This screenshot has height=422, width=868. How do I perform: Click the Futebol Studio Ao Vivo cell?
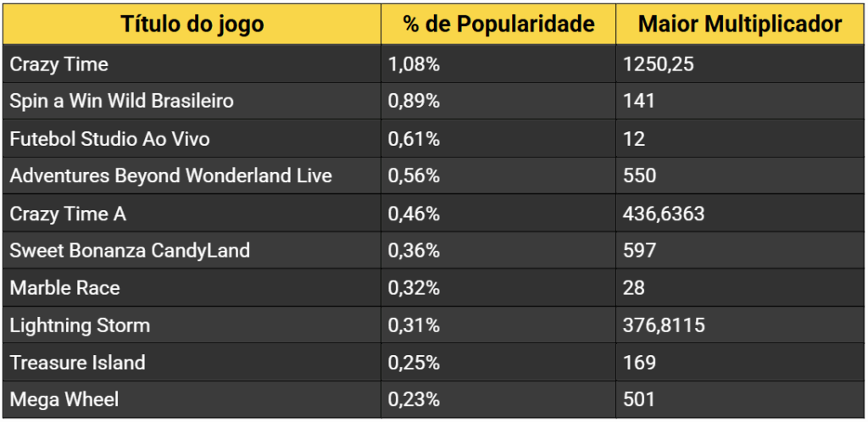click(109, 139)
